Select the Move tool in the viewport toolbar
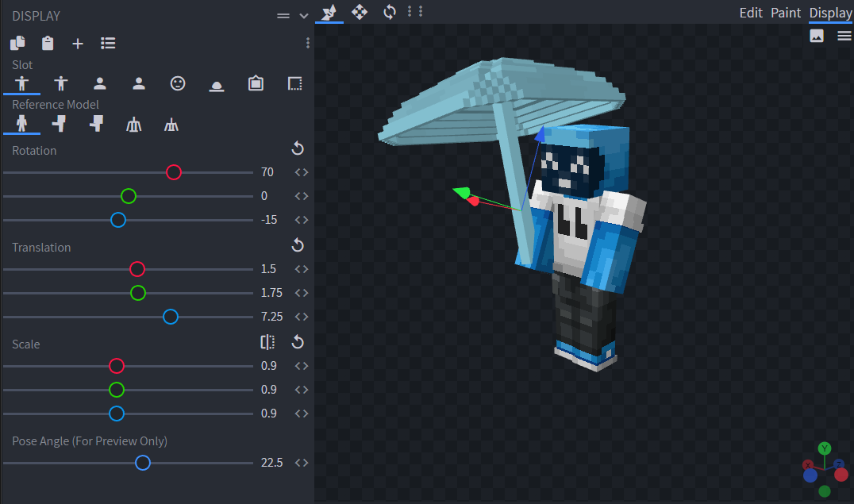The width and height of the screenshot is (854, 504). tap(360, 12)
